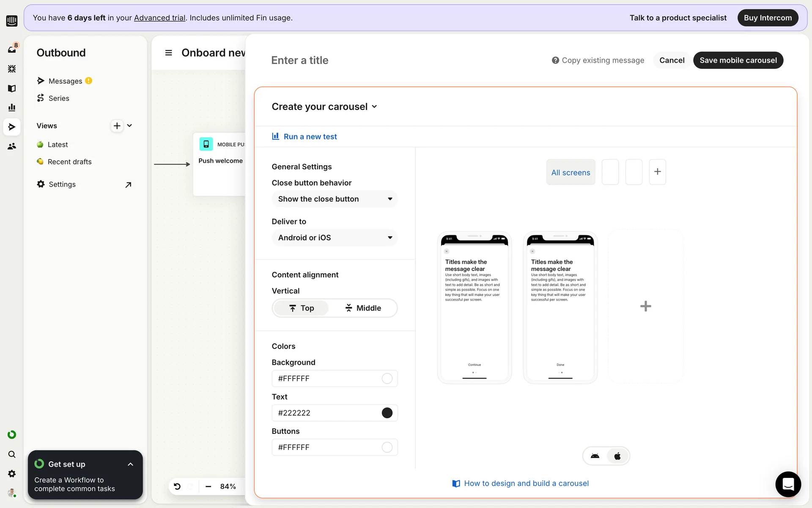Click Save mobile carousel button
Image resolution: width=812 pixels, height=508 pixels.
[738, 60]
